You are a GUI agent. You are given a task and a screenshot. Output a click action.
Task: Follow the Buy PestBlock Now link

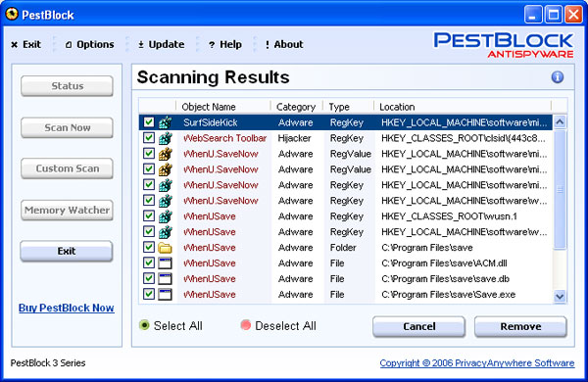(67, 308)
